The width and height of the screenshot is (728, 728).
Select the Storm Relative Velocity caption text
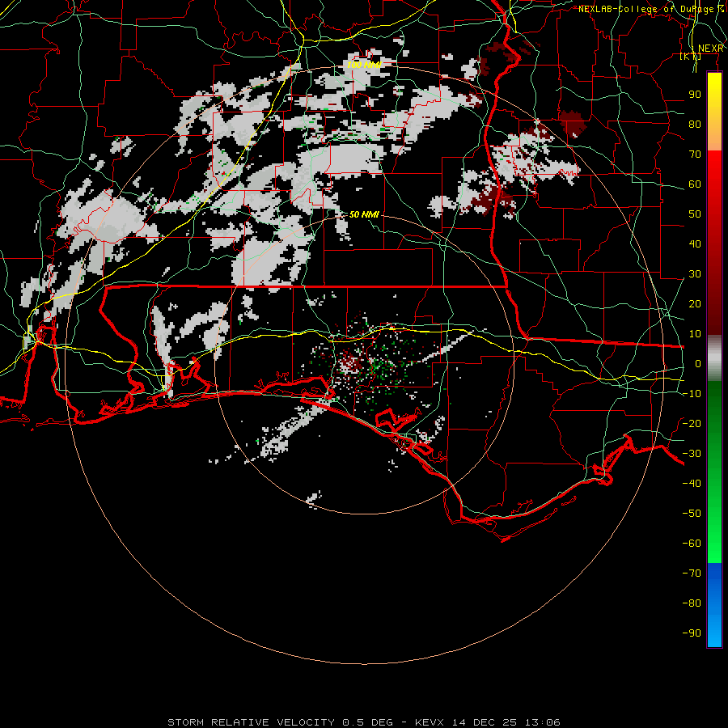pyautogui.click(x=364, y=722)
